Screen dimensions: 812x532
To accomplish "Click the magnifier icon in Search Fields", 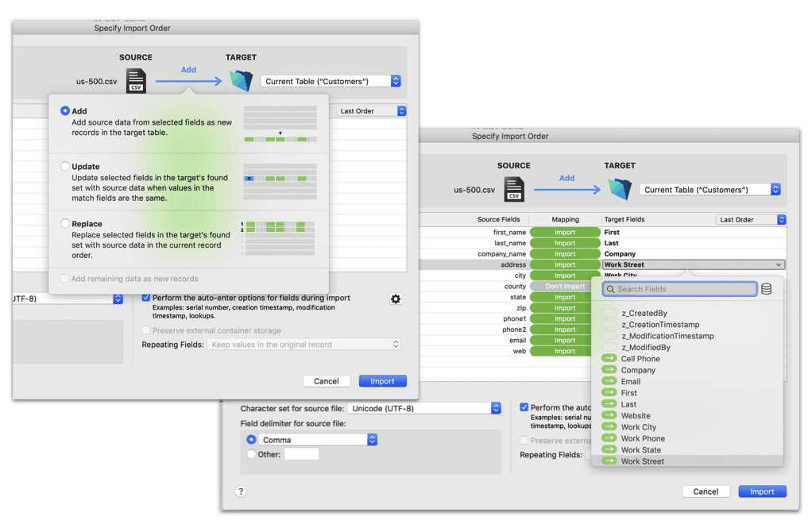I will click(x=610, y=289).
